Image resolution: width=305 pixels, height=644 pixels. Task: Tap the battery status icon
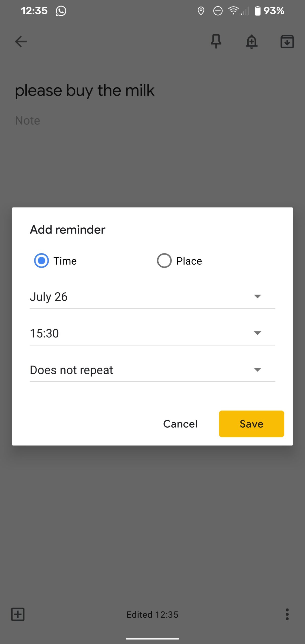pyautogui.click(x=257, y=11)
